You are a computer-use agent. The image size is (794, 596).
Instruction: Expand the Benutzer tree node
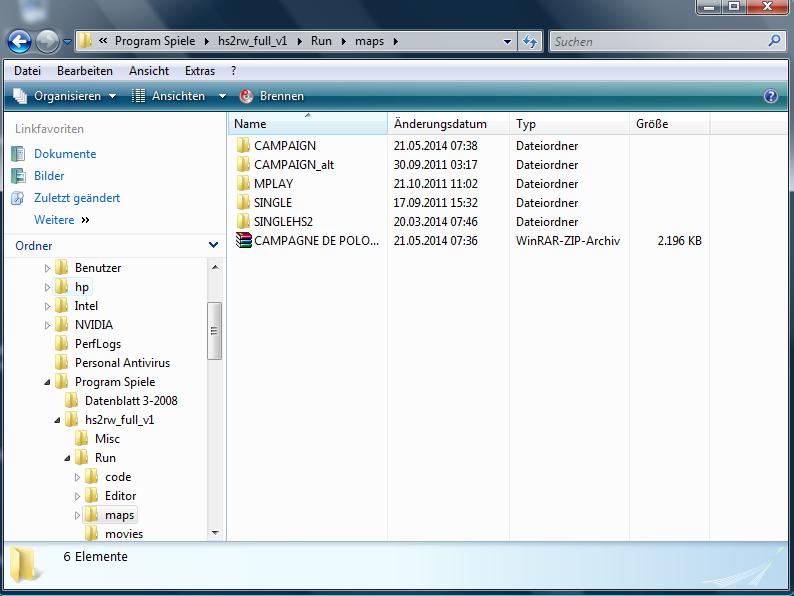47,268
